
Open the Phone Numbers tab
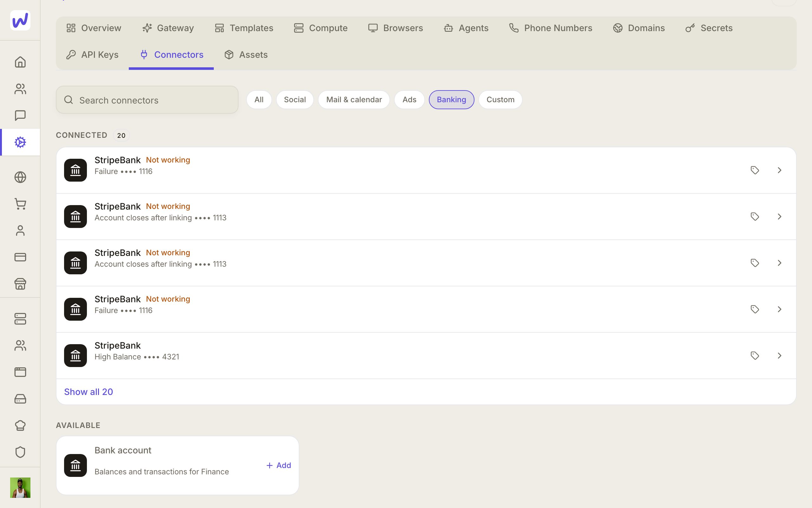551,28
